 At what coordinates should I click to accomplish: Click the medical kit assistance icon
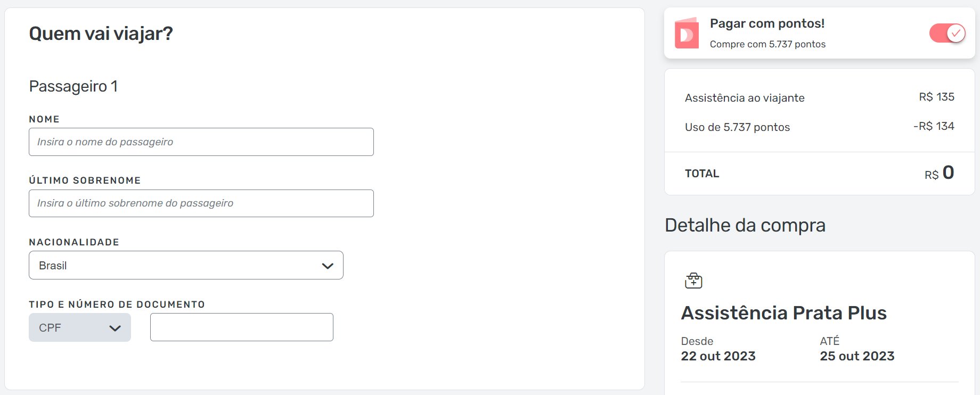pyautogui.click(x=693, y=281)
